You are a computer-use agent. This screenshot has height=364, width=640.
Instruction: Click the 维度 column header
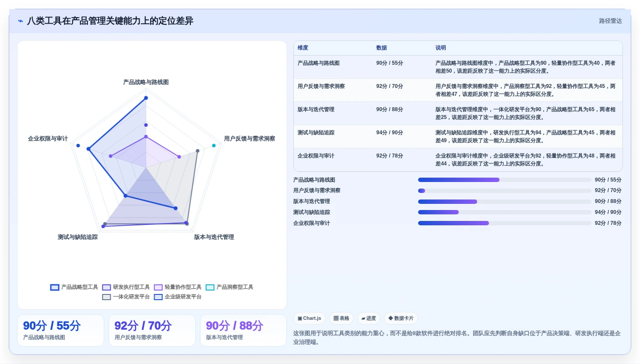(303, 48)
